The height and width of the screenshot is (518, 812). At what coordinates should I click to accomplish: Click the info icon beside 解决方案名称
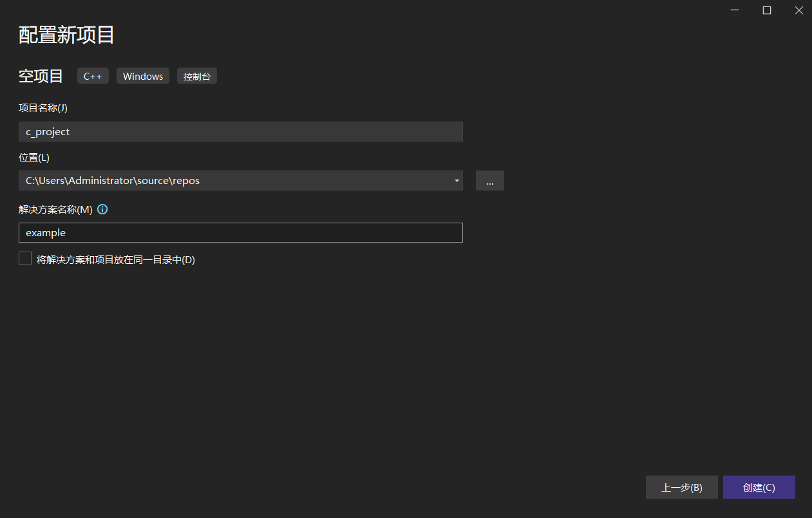tap(102, 209)
